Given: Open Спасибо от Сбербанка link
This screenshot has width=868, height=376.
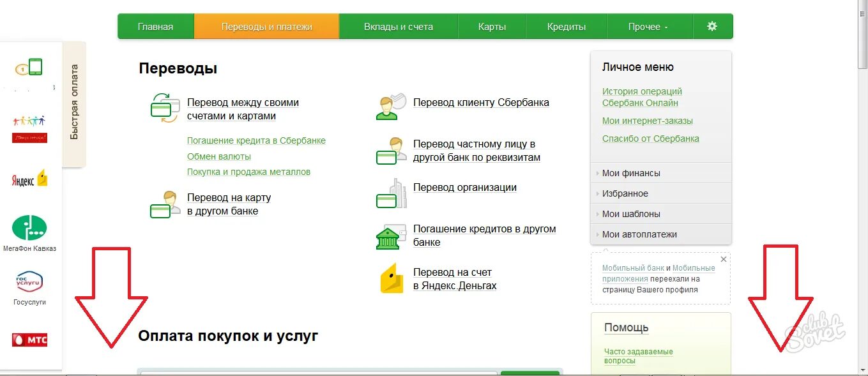Looking at the screenshot, I should (651, 139).
